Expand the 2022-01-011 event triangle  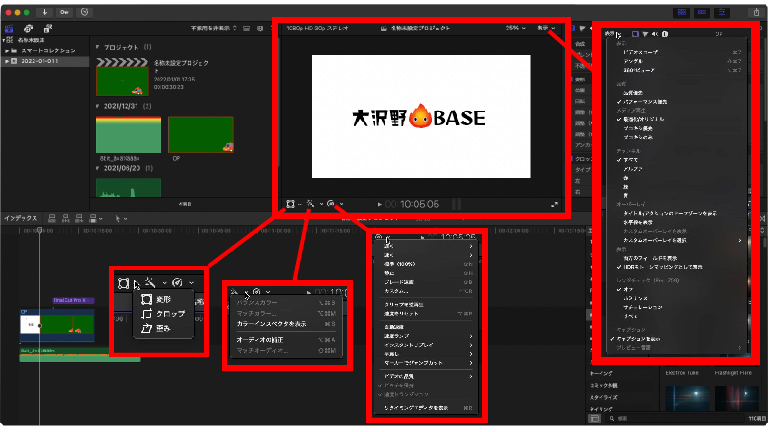tap(7, 61)
